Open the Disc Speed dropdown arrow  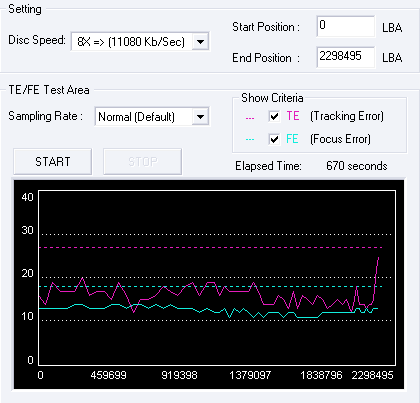point(200,42)
